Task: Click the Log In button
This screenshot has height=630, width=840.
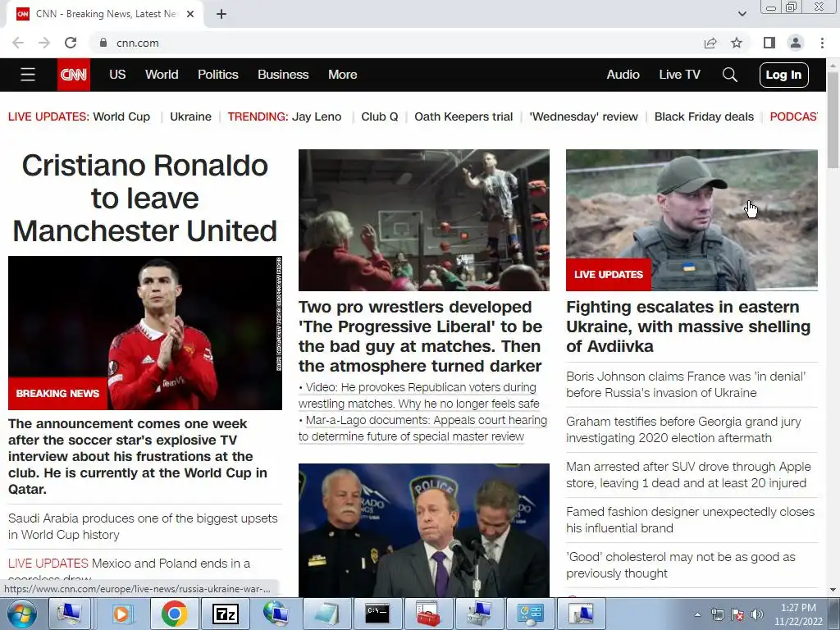Action: pyautogui.click(x=783, y=75)
